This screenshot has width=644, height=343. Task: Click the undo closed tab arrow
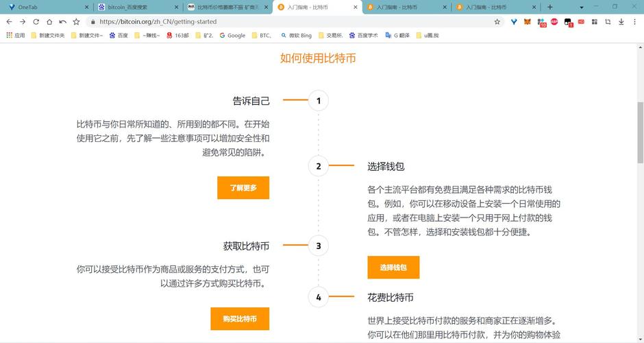coord(62,22)
